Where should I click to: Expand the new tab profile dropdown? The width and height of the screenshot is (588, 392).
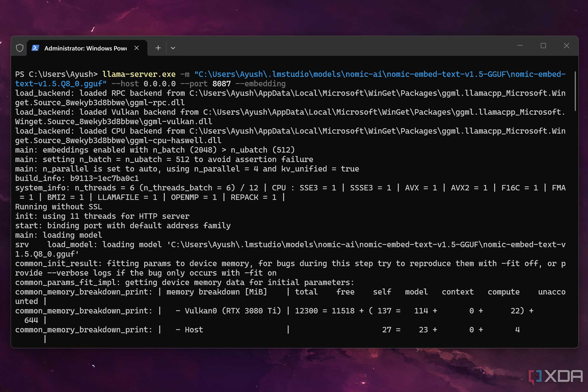173,48
